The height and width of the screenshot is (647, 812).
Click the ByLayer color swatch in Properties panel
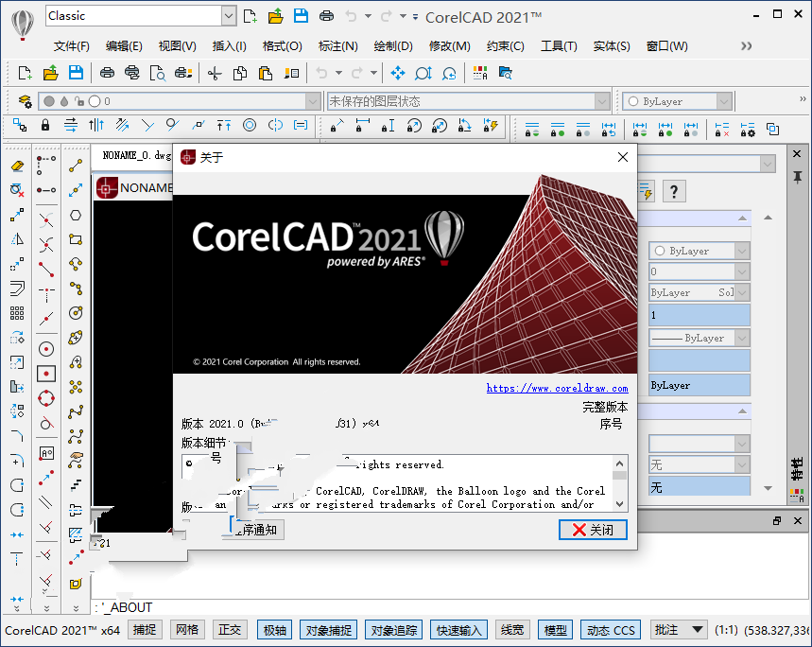tap(660, 251)
